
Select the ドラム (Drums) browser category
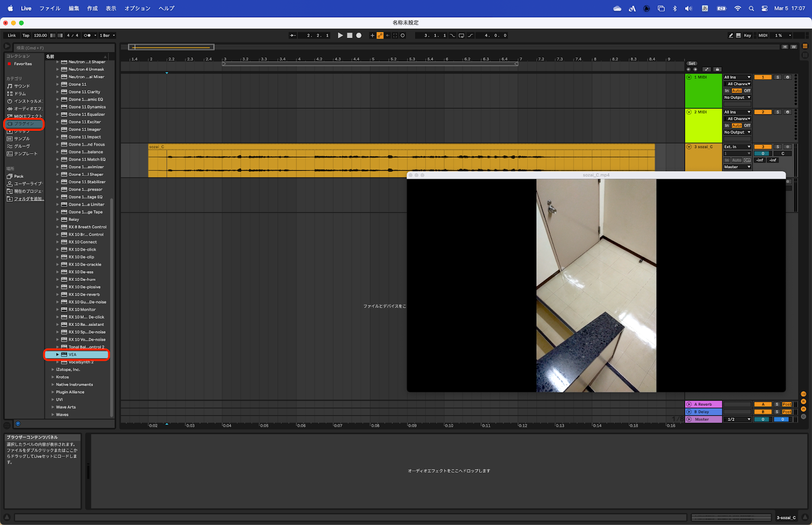coord(20,94)
